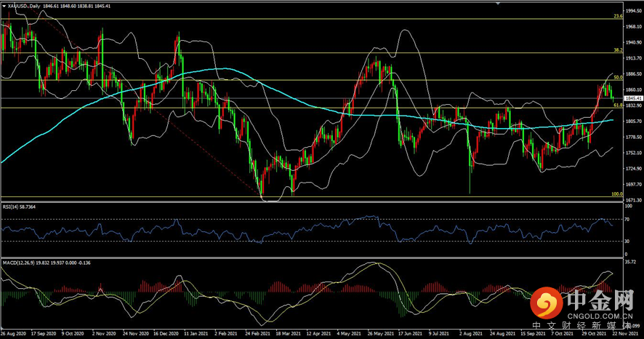Click price scale value 1752.10
The width and height of the screenshot is (644, 339).
tap(633, 153)
